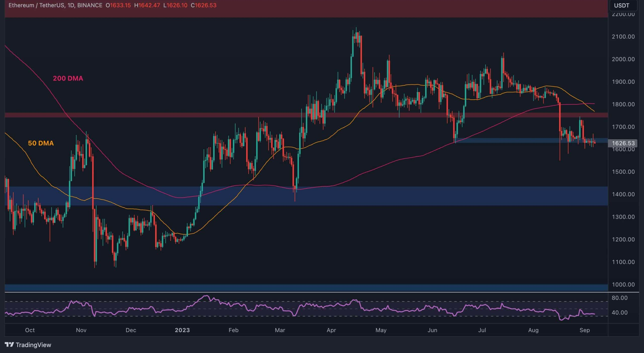
Task: Click the high value H1642.47
Action: [x=147, y=5]
